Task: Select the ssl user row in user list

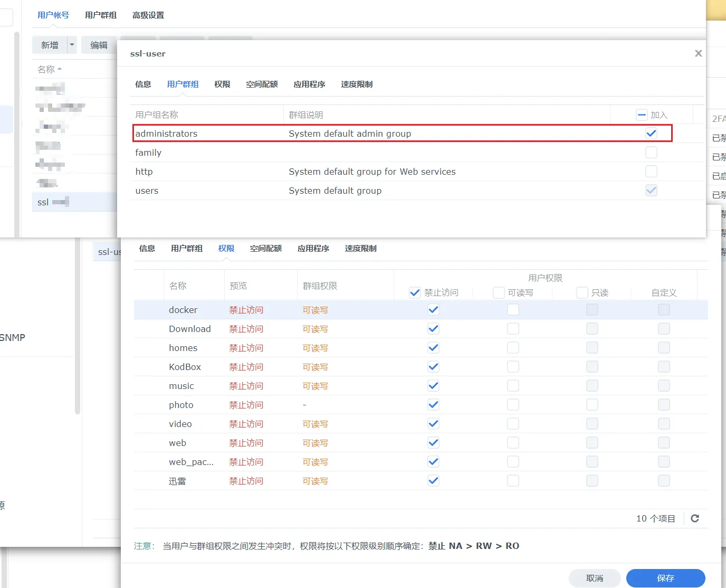Action: tap(74, 202)
